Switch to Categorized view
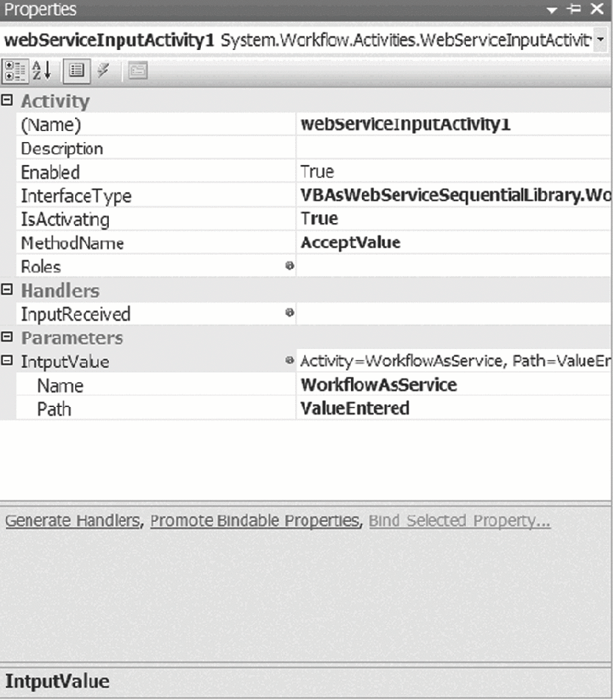The width and height of the screenshot is (613, 700). pos(14,71)
